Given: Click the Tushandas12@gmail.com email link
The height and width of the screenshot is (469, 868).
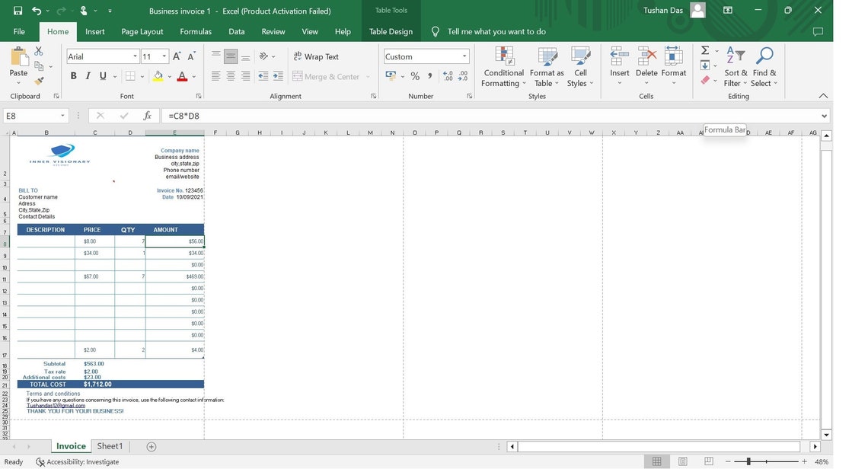Looking at the screenshot, I should click(x=56, y=405).
